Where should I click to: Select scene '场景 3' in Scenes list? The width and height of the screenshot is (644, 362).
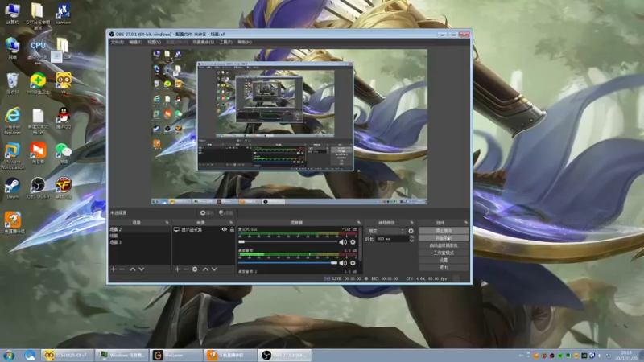click(x=139, y=242)
